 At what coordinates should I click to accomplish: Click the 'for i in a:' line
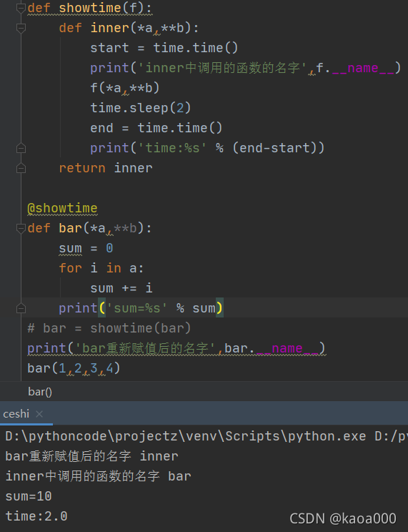101,268
